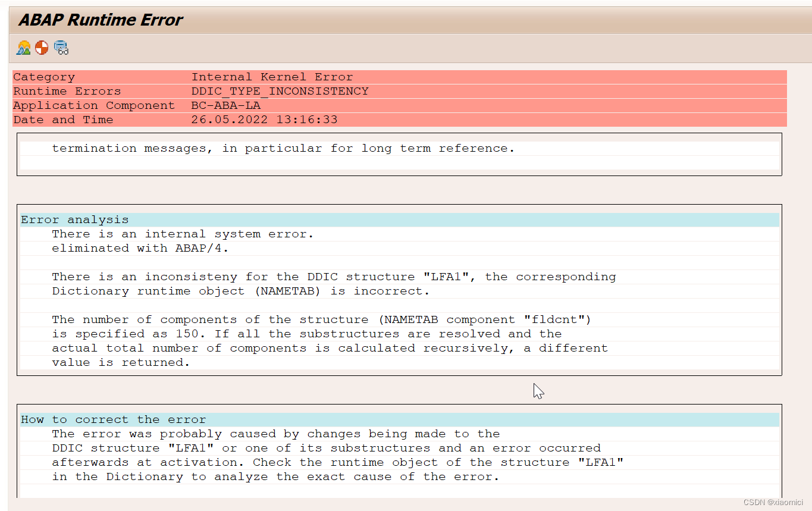
Task: Select the overview graphic icon in toolbar
Action: [22, 48]
